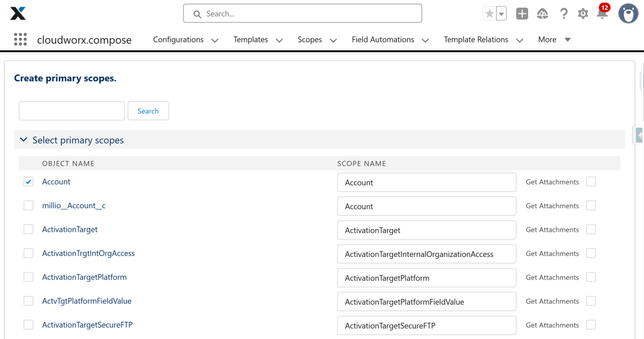
Task: Open the Configurations tab
Action: (178, 39)
